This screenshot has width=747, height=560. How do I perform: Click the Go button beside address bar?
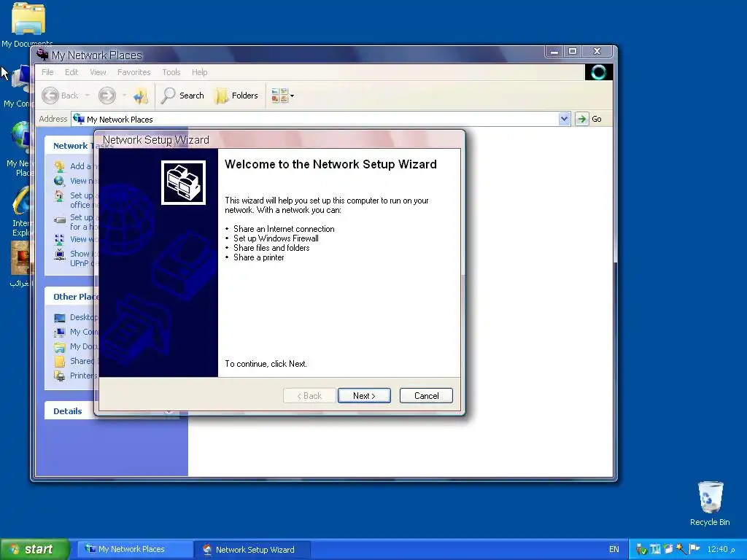click(589, 119)
